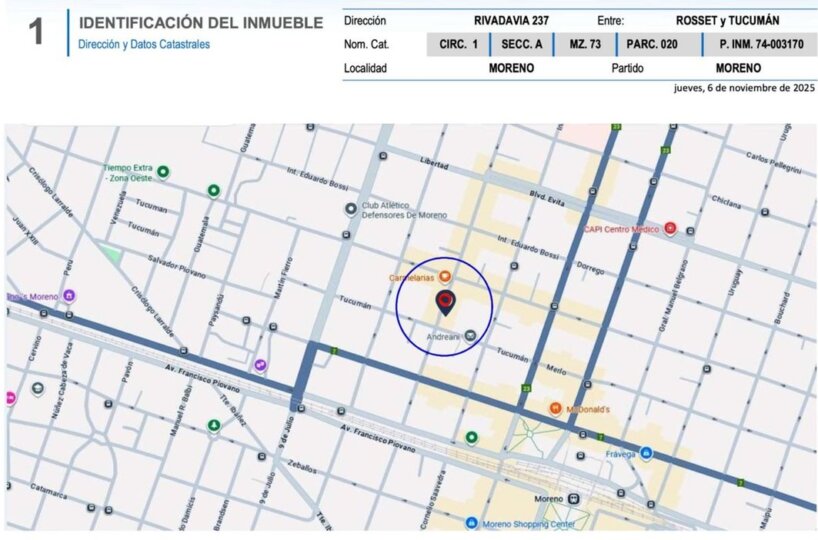Click the ROSSET y TUCUMÁN cross streets value
Image resolution: width=818 pixels, height=540 pixels.
728,20
